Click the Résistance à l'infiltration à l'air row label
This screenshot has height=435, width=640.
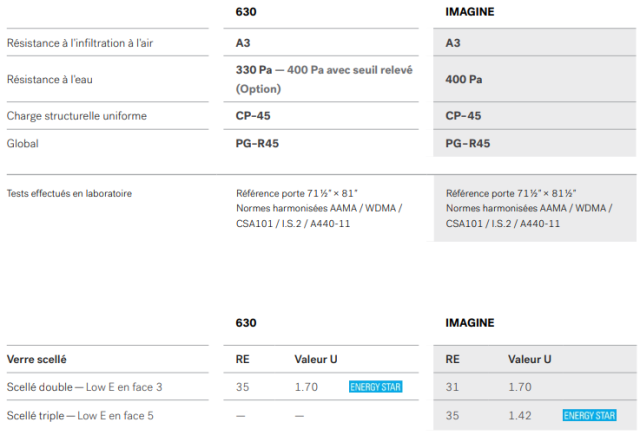point(80,43)
